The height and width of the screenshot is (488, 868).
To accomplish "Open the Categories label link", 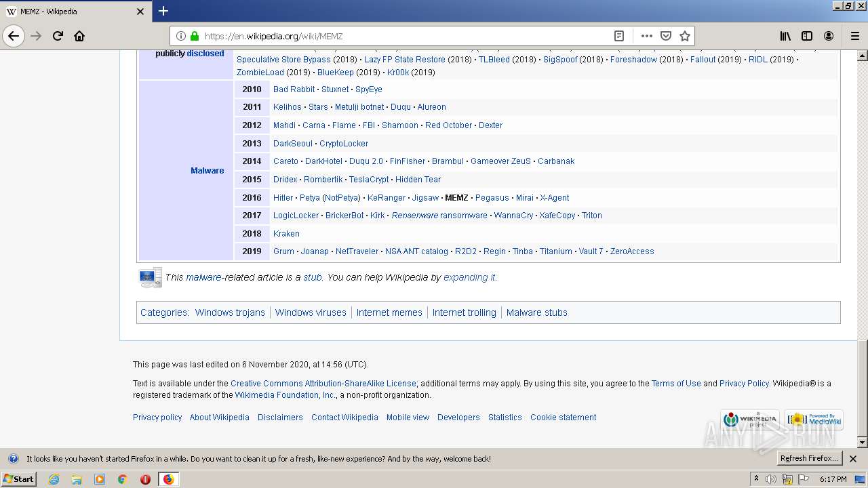I will click(x=163, y=312).
